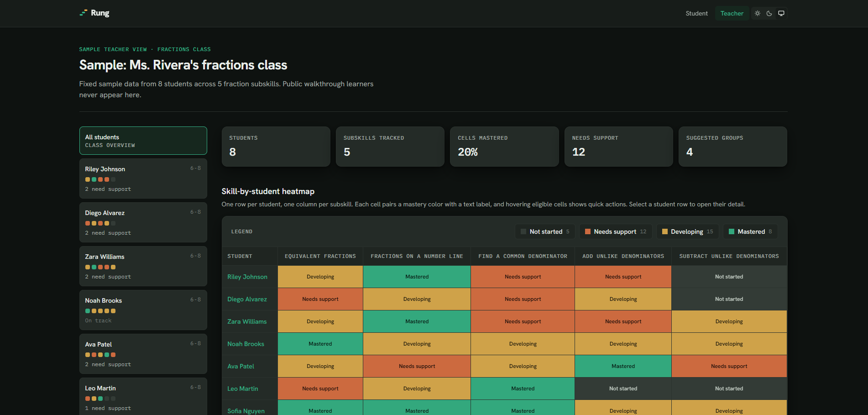Select system theme monitor icon

[x=781, y=13]
